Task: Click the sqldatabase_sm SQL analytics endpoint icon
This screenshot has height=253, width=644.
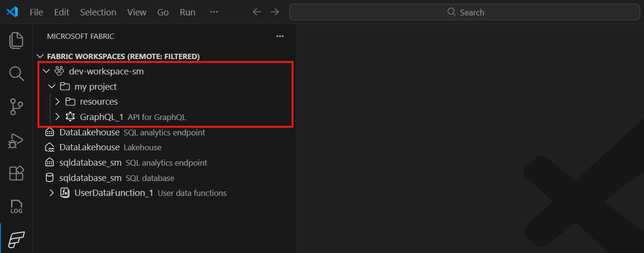Action: (49, 163)
